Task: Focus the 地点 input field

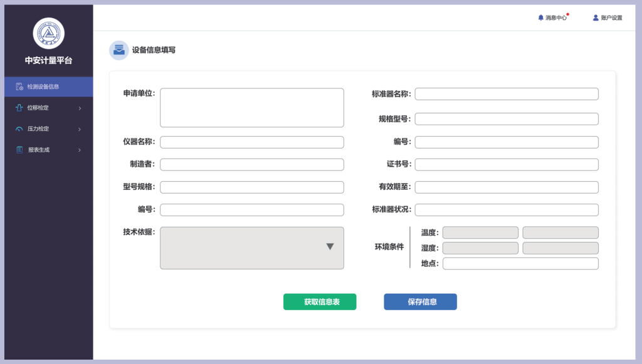Action: click(x=520, y=263)
